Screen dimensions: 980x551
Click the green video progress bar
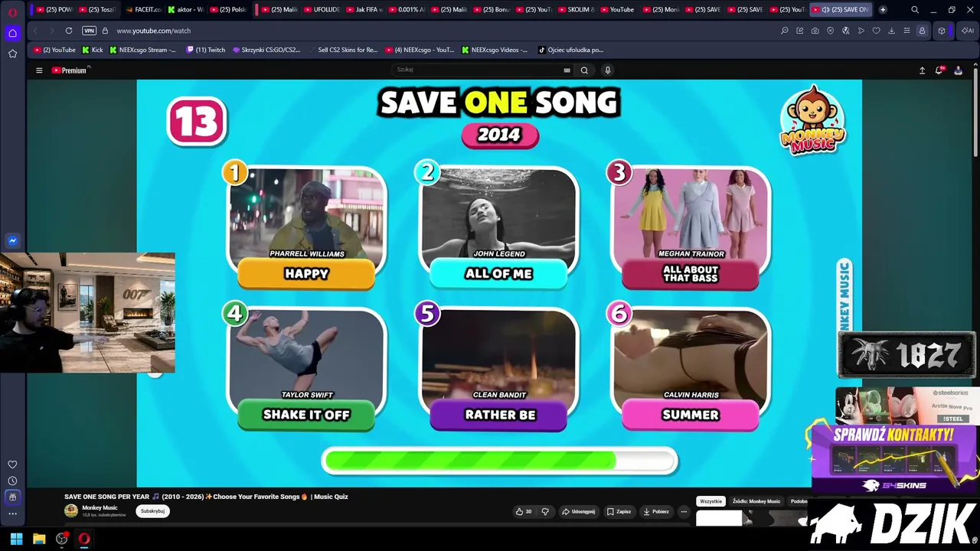(499, 461)
